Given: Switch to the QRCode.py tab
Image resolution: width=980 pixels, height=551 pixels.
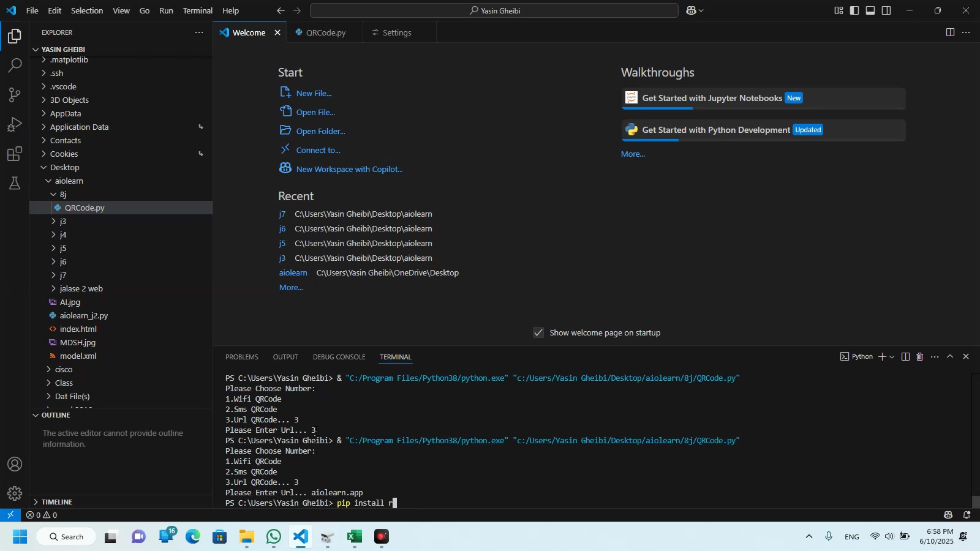Looking at the screenshot, I should coord(326,33).
